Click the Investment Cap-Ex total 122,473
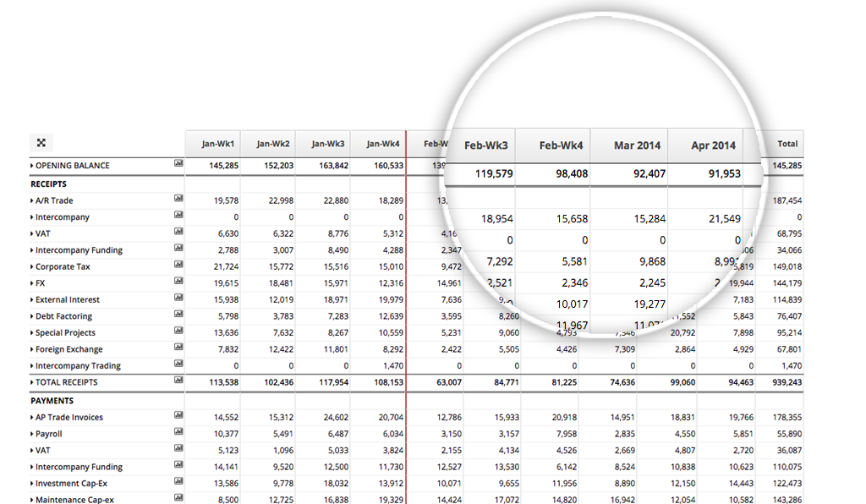The width and height of the screenshot is (866, 504). (787, 484)
